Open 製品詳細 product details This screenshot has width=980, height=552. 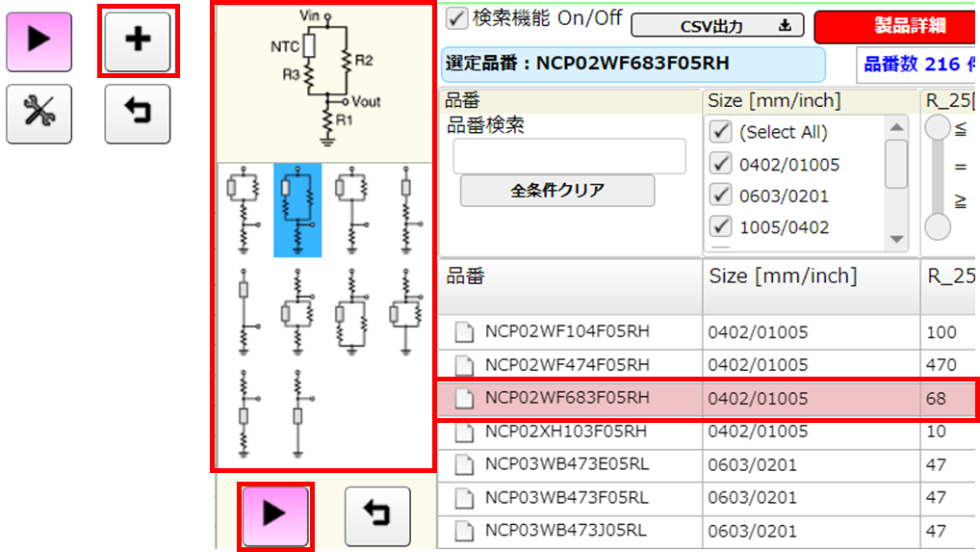[895, 26]
